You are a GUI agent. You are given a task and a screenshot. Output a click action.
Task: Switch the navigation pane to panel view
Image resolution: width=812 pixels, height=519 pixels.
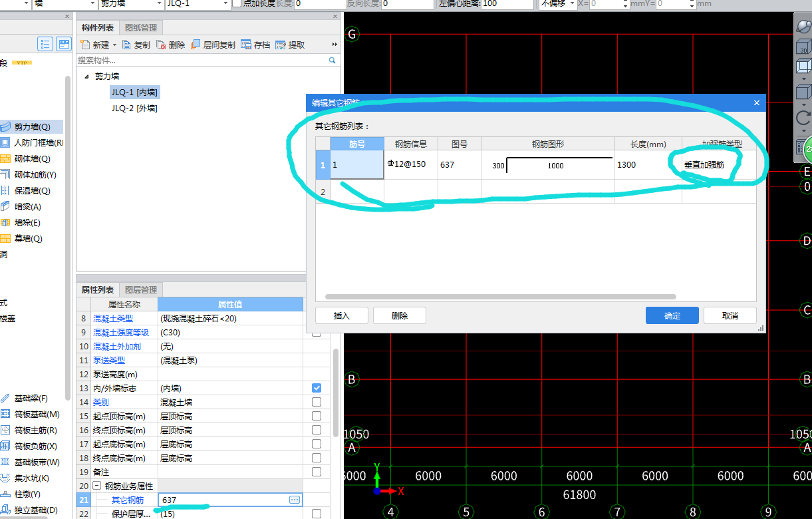tap(64, 44)
